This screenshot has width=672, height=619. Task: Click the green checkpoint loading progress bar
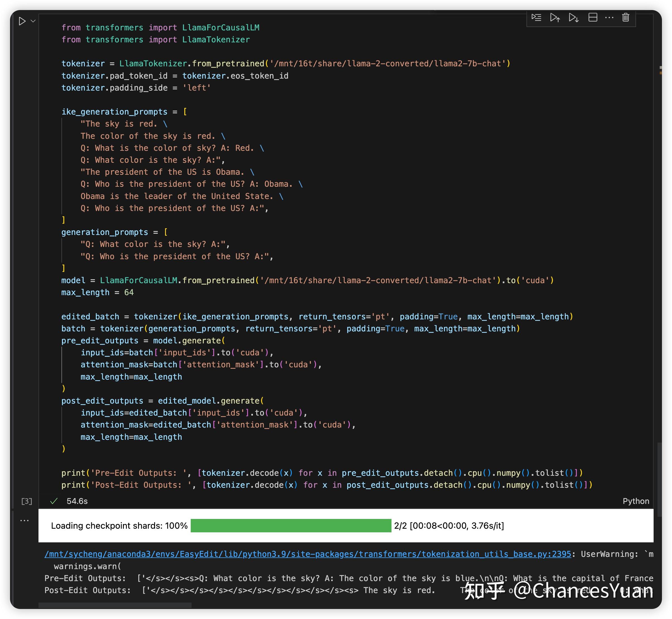click(291, 526)
